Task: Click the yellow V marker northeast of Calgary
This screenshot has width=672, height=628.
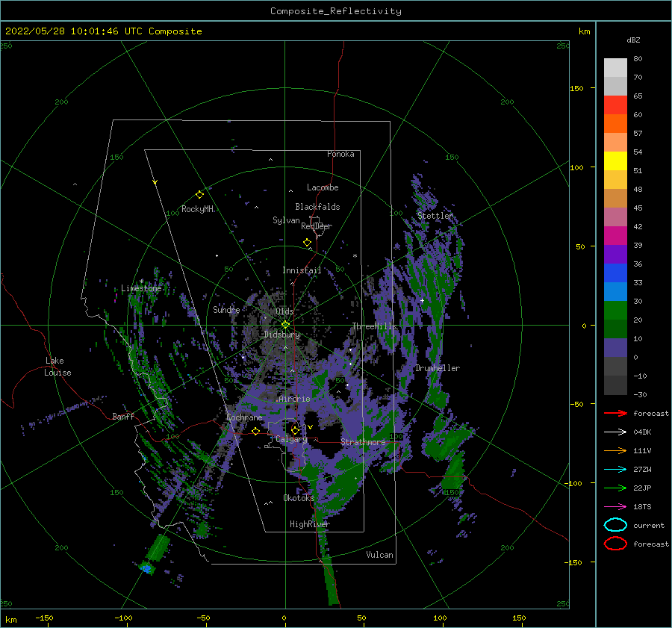Action: tap(311, 427)
